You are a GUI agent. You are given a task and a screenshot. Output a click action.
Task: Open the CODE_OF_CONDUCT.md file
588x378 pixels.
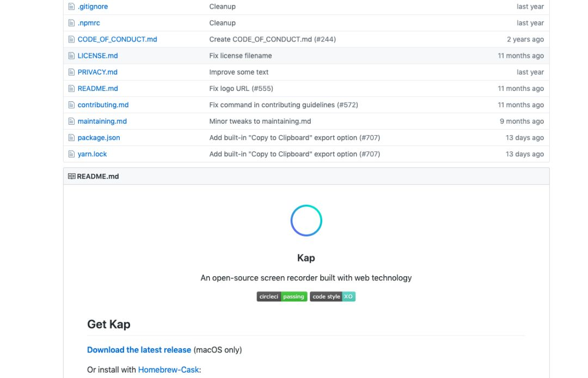[x=117, y=39]
